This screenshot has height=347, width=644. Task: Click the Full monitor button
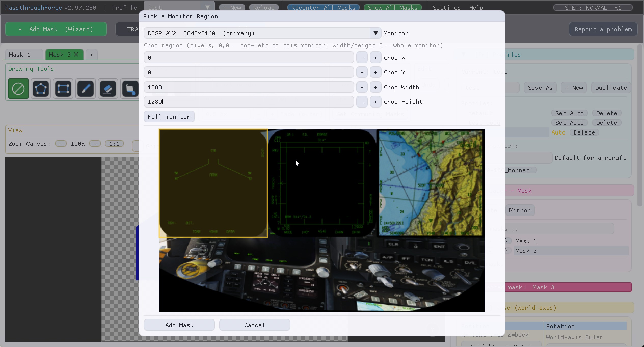click(169, 117)
